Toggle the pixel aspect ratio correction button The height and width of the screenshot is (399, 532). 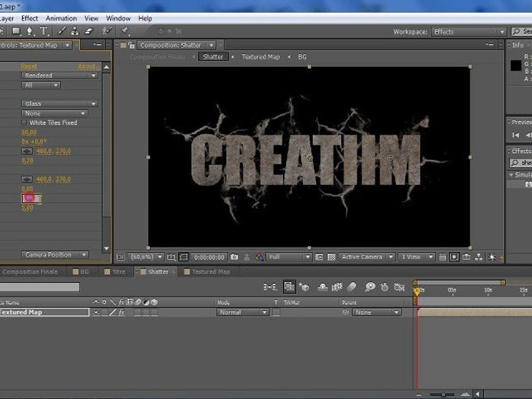(x=442, y=257)
